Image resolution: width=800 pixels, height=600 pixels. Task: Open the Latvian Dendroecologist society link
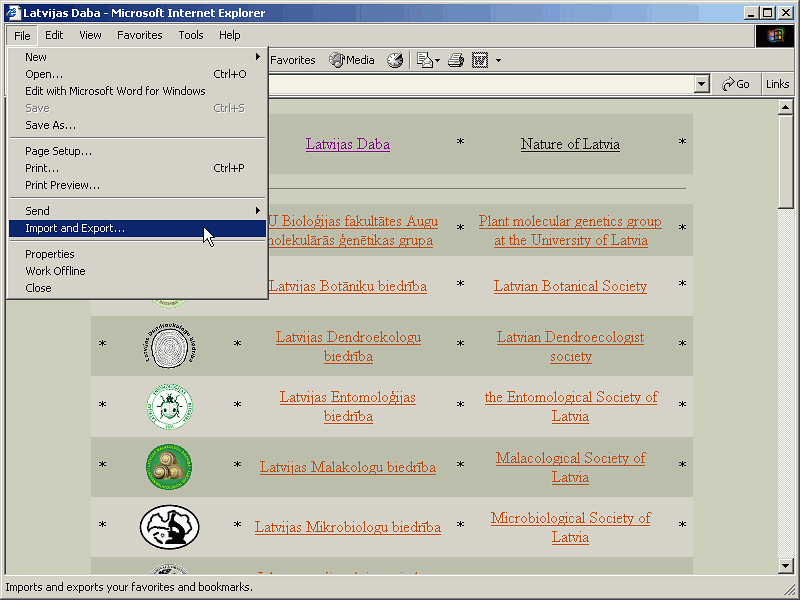(x=570, y=346)
